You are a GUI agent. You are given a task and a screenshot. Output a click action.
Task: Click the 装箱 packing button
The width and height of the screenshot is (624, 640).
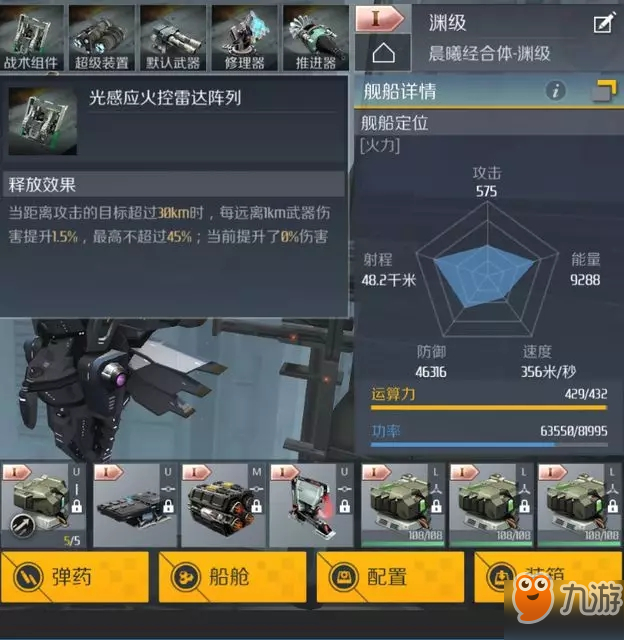click(548, 577)
